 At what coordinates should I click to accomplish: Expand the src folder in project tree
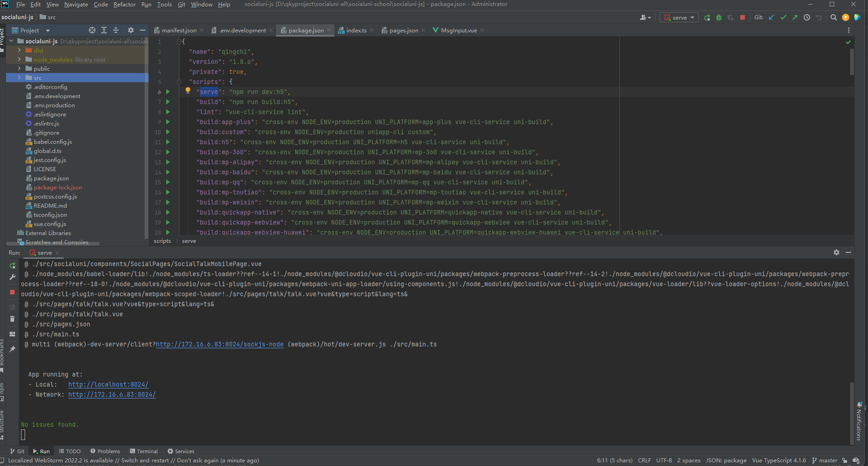pos(19,78)
